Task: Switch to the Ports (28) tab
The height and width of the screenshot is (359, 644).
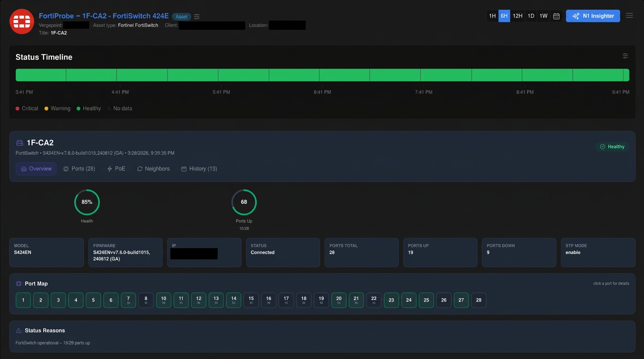Action: coord(79,169)
